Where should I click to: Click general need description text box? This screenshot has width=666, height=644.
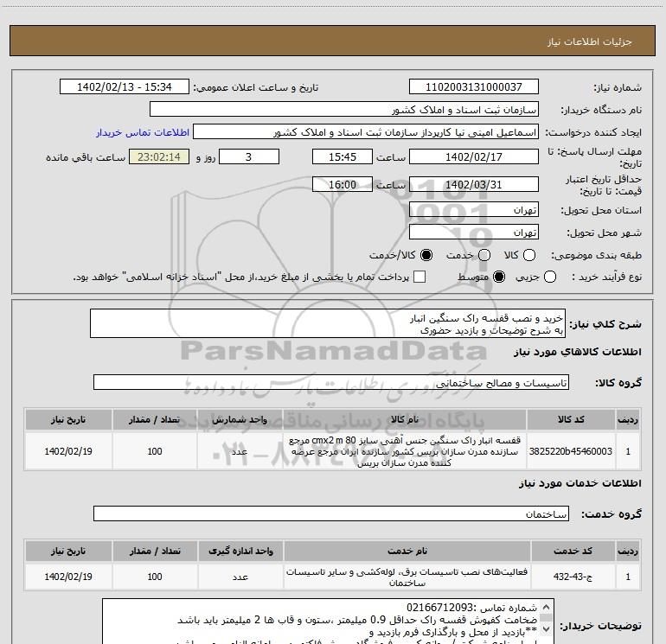click(328, 323)
